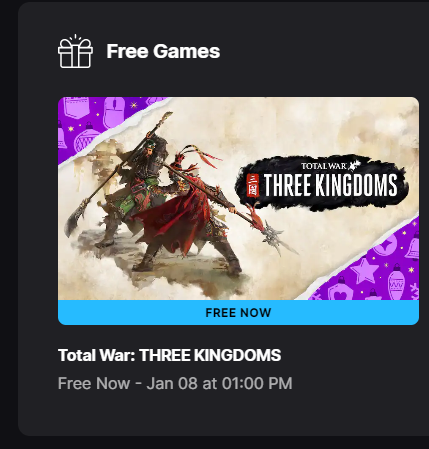Click the purple star ornament in corner
The width and height of the screenshot is (429, 449).
[x=364, y=270]
